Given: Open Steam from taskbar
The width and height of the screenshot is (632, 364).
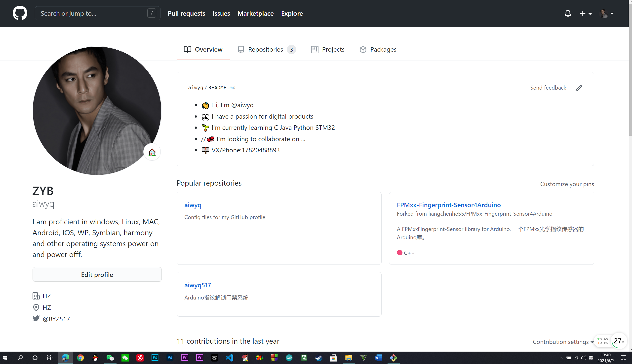Looking at the screenshot, I should coord(319,358).
